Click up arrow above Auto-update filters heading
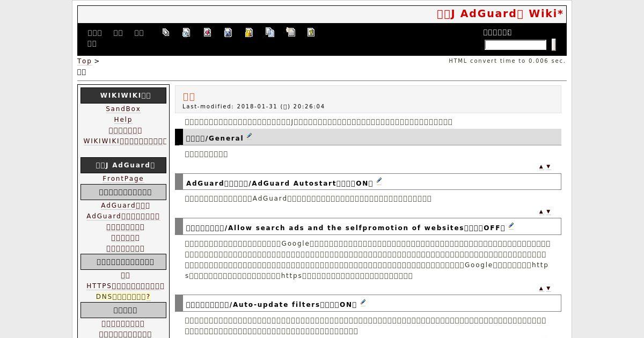Screen dimensions: 644x338 (541, 289)
